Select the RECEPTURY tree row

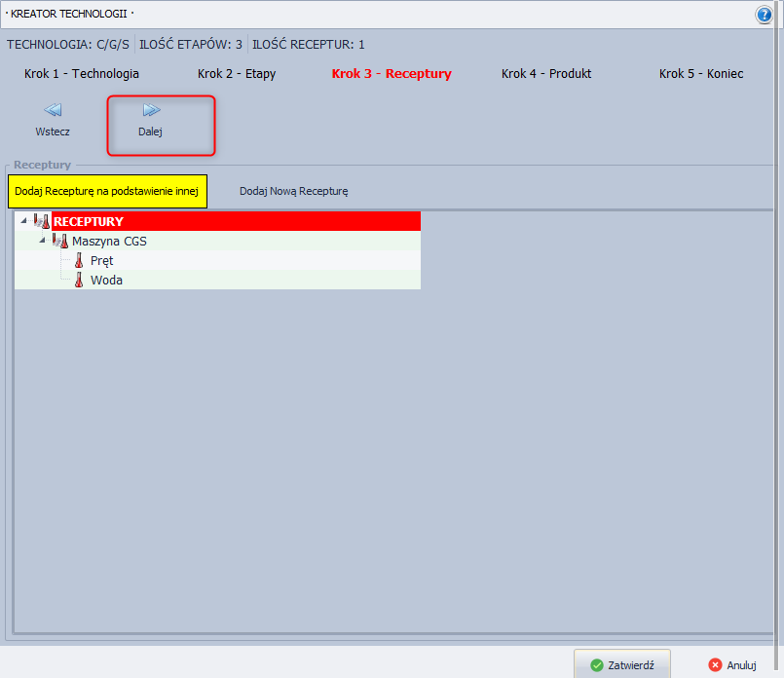pos(217,221)
